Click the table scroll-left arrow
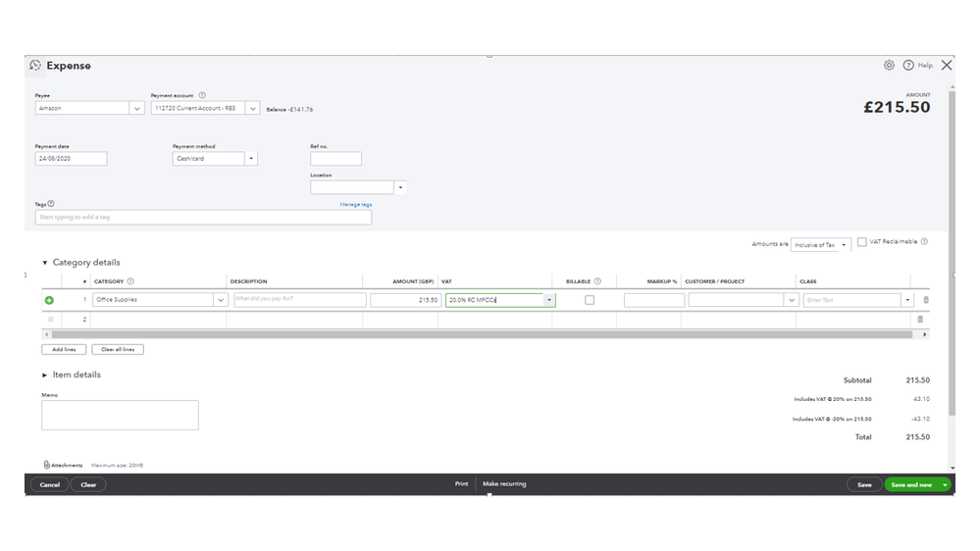The width and height of the screenshot is (980, 551). pos(46,335)
